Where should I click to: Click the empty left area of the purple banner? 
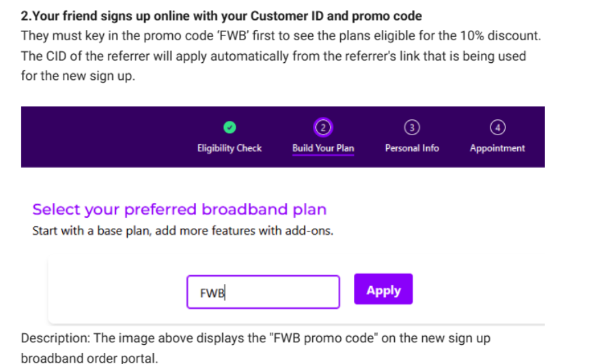coord(102,137)
